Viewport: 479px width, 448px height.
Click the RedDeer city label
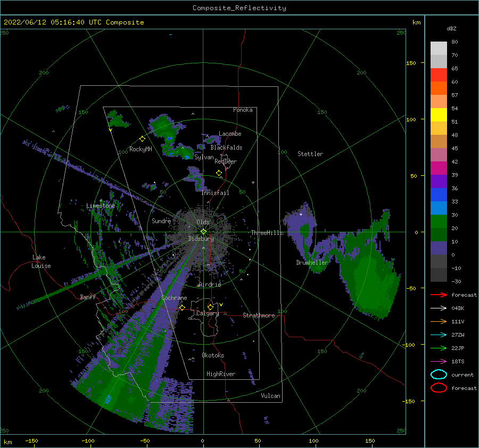(x=226, y=161)
